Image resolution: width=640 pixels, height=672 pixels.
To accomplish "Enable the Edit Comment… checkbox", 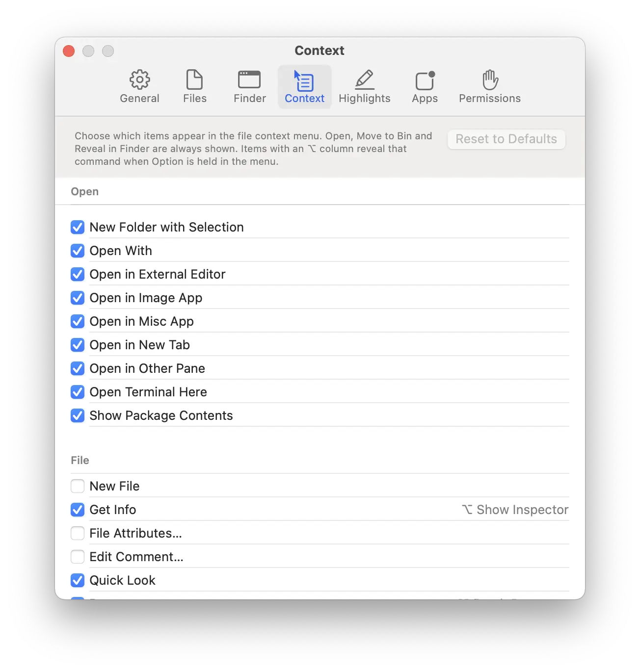I will coord(78,557).
